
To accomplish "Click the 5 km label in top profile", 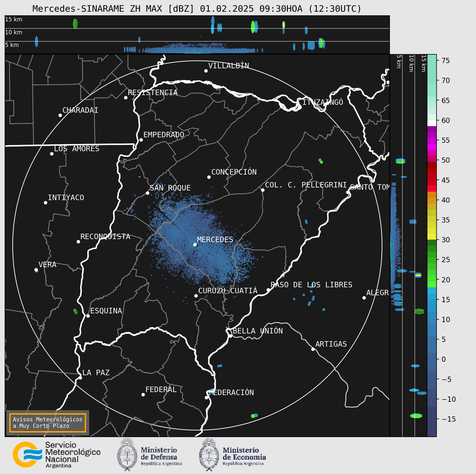I will point(12,45).
